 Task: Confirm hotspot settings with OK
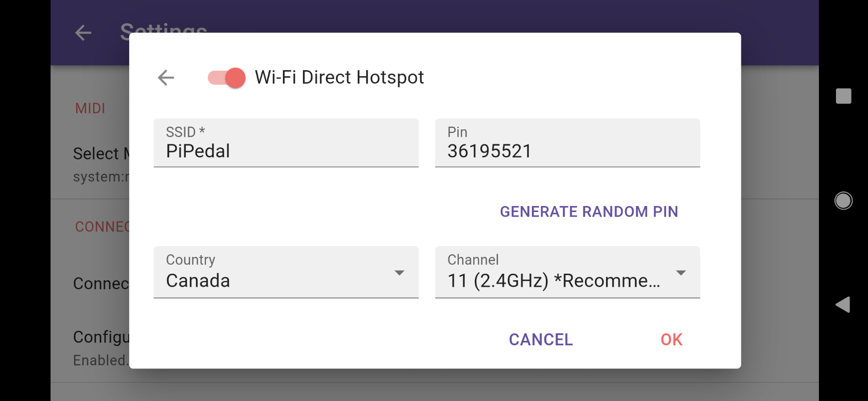(671, 340)
